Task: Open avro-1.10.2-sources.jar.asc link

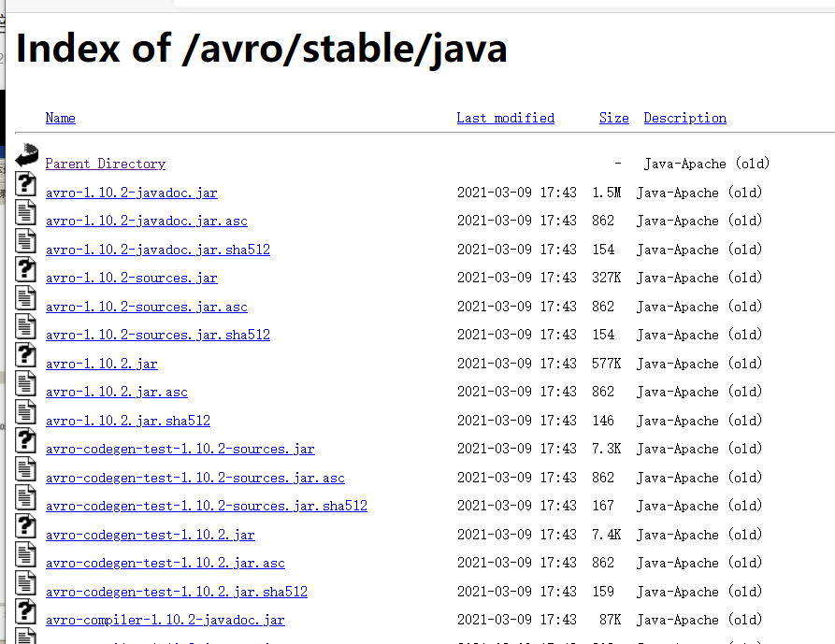Action: [x=147, y=307]
